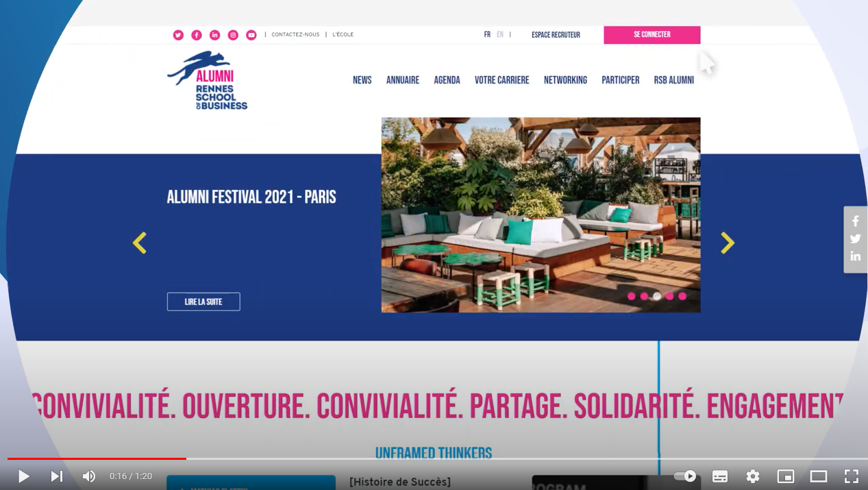
Task: Play the video
Action: point(23,476)
